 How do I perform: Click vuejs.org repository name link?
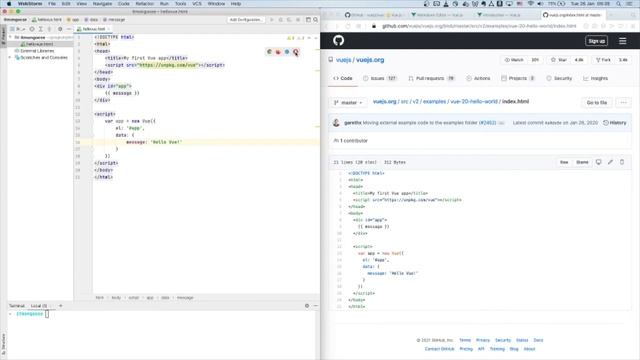[x=370, y=60]
